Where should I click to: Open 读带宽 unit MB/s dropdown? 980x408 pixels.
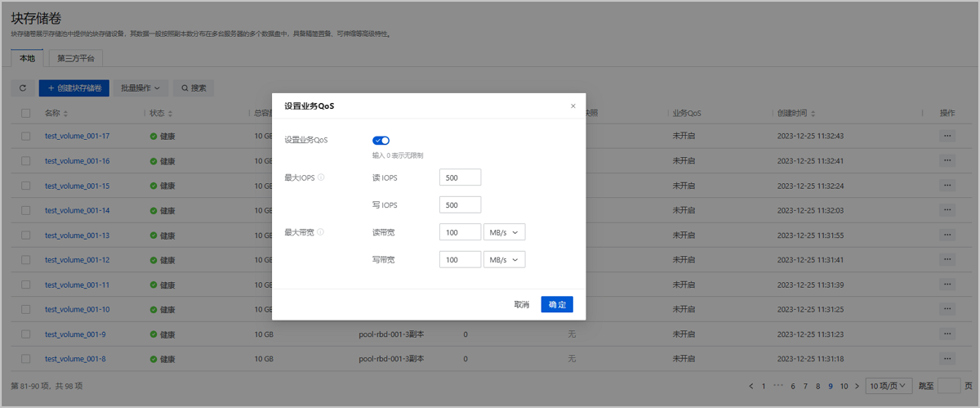[x=504, y=232]
